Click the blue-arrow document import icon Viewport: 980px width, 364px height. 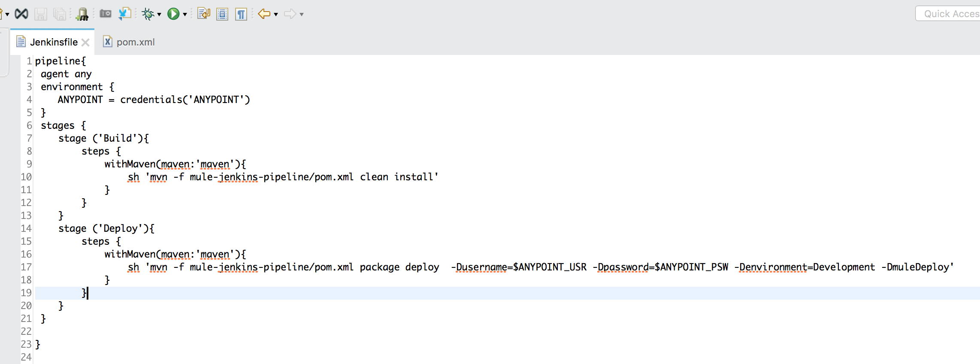pyautogui.click(x=124, y=14)
